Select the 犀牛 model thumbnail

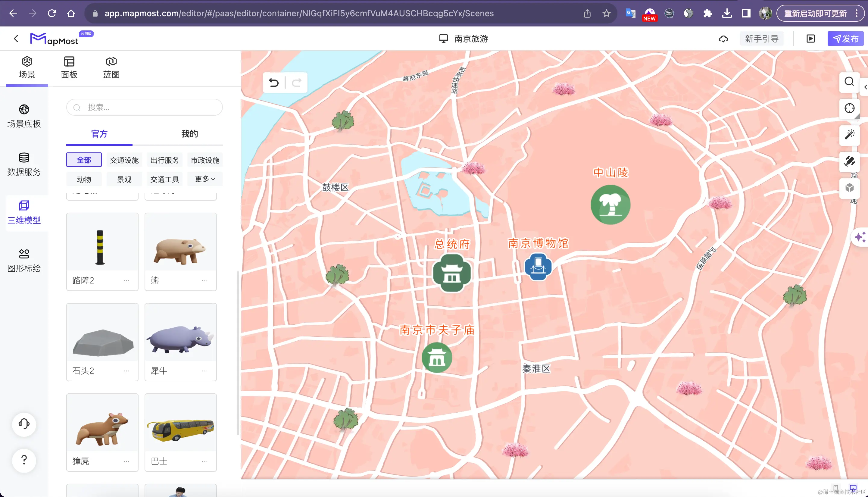(x=180, y=333)
